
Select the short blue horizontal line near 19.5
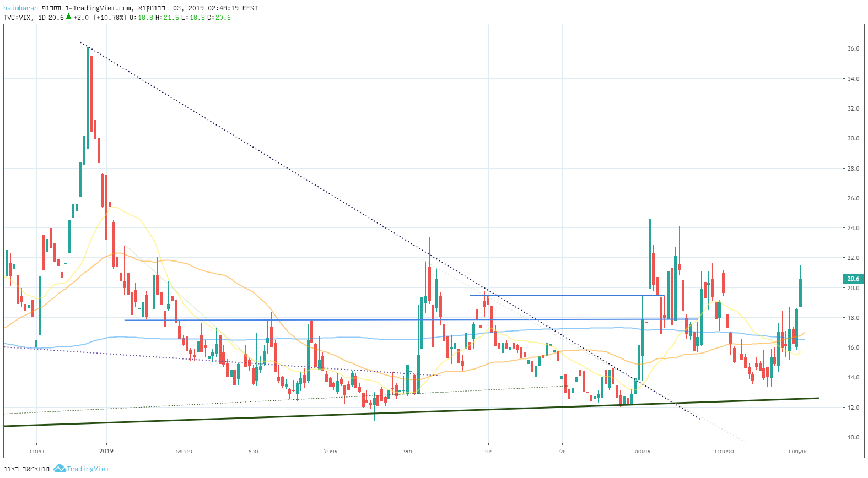[567, 296]
